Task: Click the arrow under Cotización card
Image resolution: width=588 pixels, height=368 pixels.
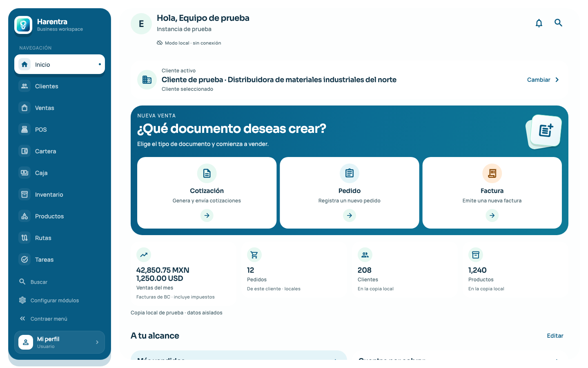Action: click(x=207, y=215)
